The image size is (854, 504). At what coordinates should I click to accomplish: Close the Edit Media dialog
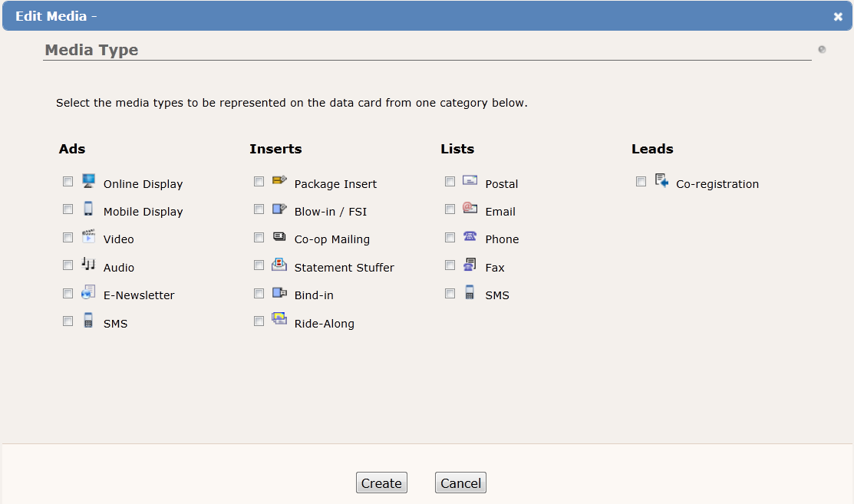(x=838, y=16)
